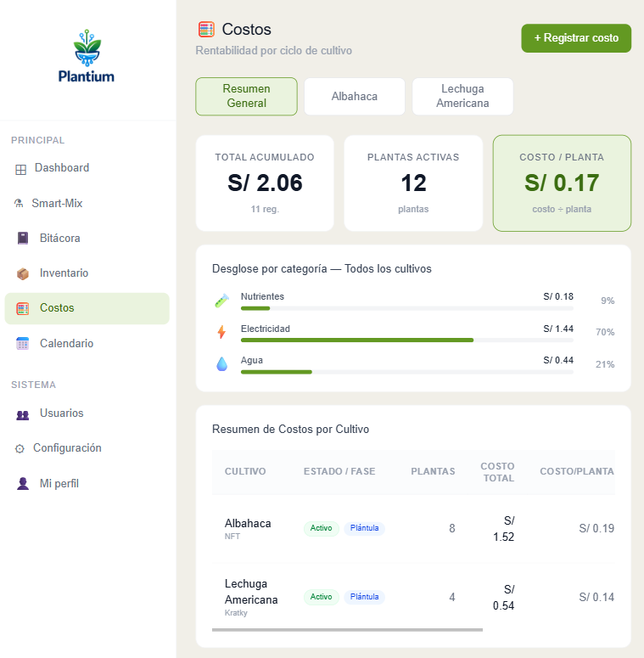This screenshot has height=658, width=644.
Task: Click the S/ 0.54 total cost cell
Action: (x=503, y=598)
